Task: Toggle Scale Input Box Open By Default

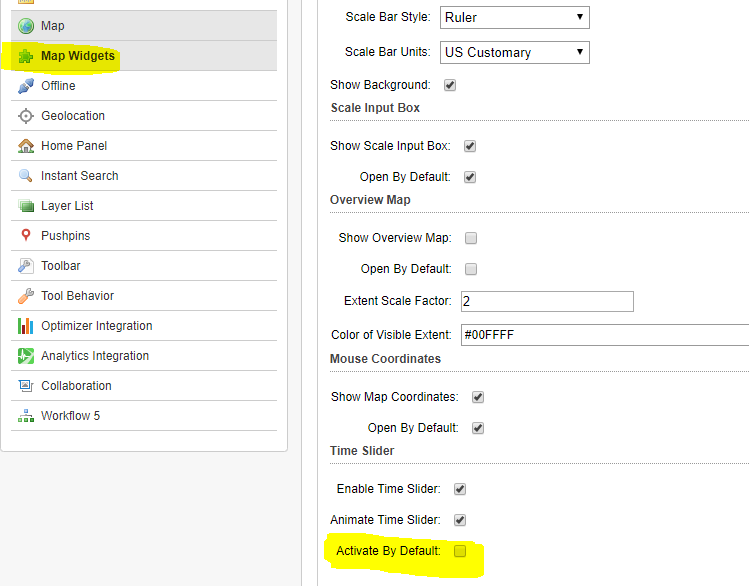Action: pyautogui.click(x=470, y=177)
